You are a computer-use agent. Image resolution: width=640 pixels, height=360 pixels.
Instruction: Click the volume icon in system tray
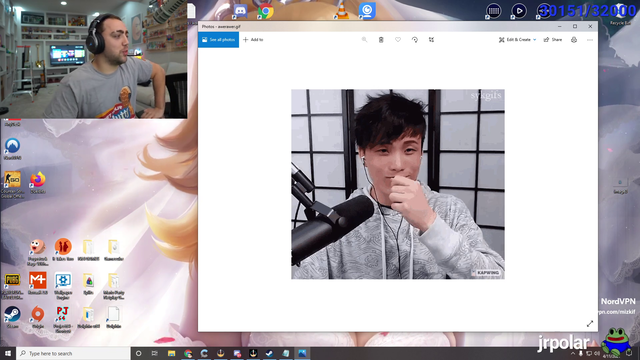pyautogui.click(x=597, y=353)
